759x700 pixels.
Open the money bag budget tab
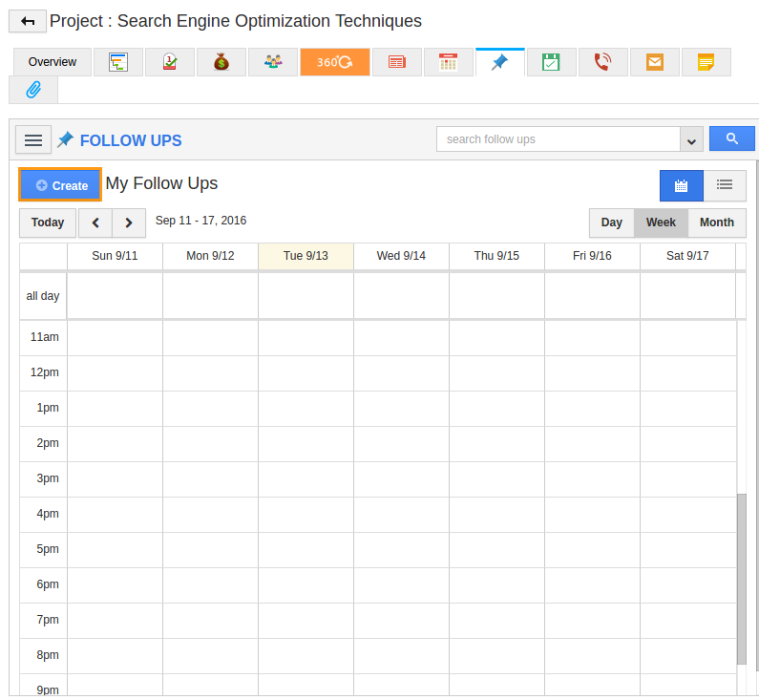(221, 62)
